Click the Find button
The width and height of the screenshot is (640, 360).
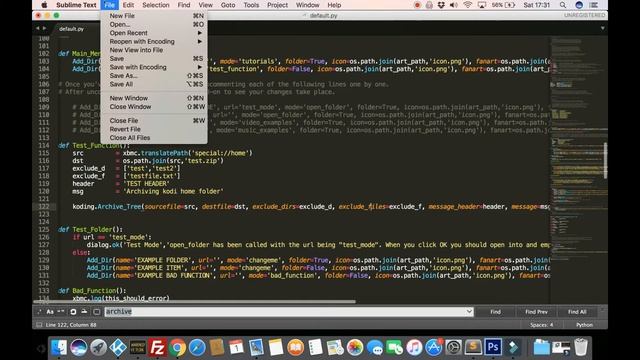pyautogui.click(x=496, y=312)
